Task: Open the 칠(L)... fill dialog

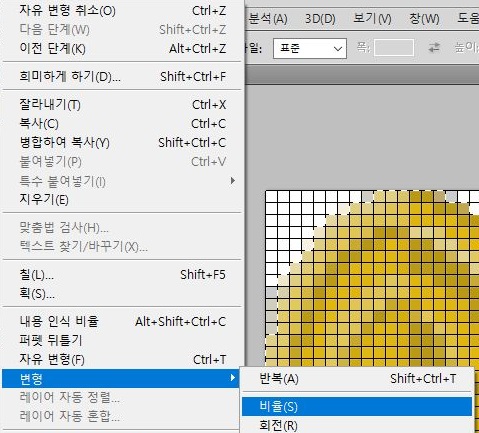Action: click(x=122, y=275)
